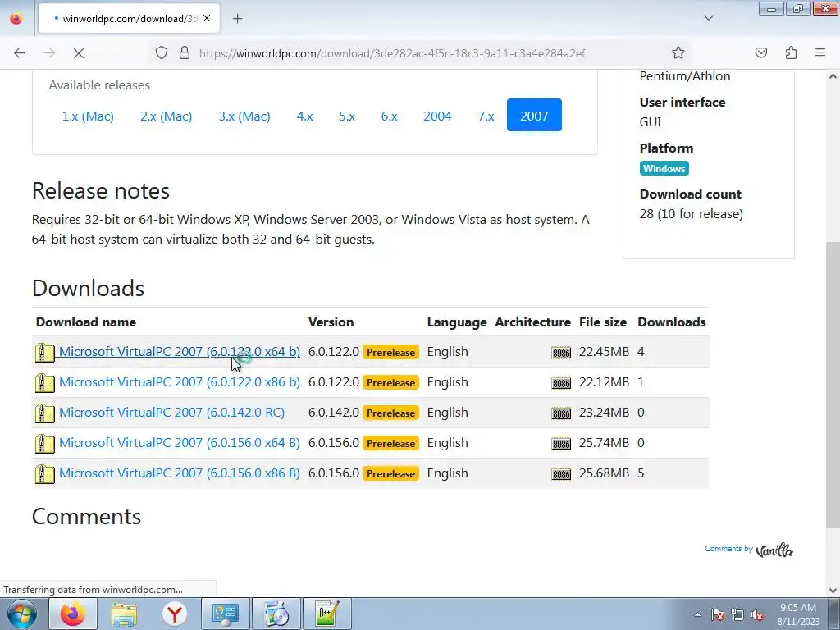Close the winworldpc.com tab
The height and width of the screenshot is (630, 840).
tap(207, 18)
